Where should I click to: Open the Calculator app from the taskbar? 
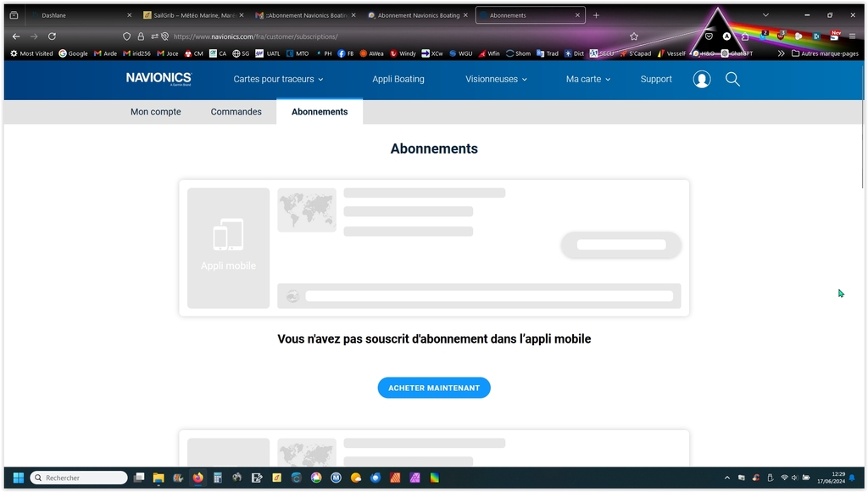tap(218, 478)
